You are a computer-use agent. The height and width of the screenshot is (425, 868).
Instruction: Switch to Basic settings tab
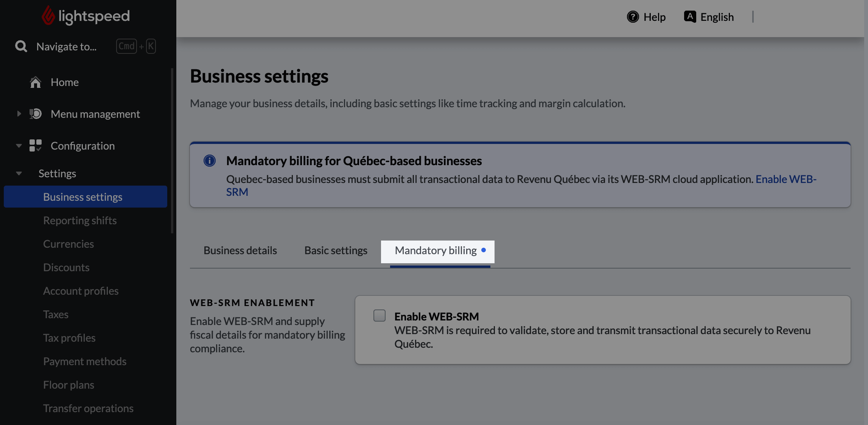336,250
